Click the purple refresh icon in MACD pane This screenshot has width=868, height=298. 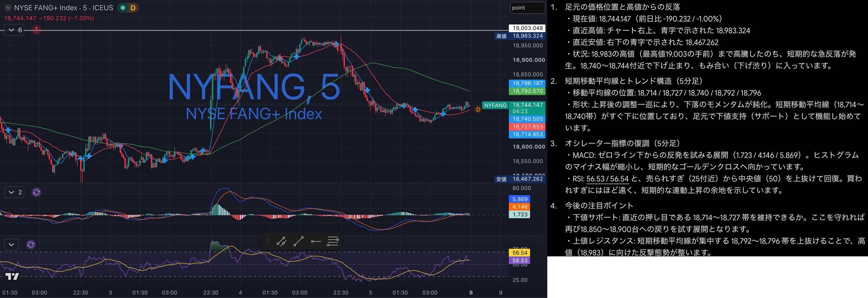[36, 192]
